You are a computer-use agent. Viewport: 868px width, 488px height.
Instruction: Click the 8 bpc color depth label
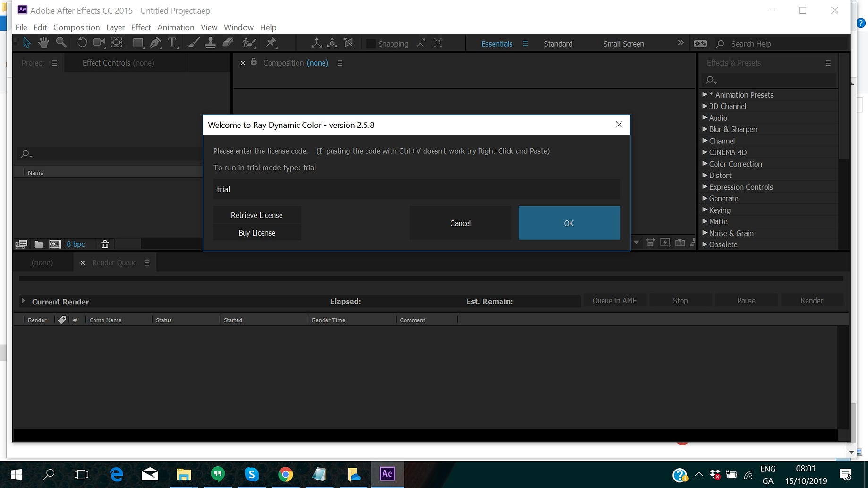(x=76, y=244)
